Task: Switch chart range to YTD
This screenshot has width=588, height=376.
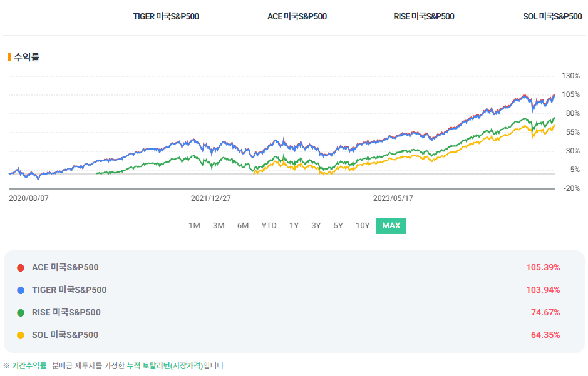Action: click(x=269, y=226)
